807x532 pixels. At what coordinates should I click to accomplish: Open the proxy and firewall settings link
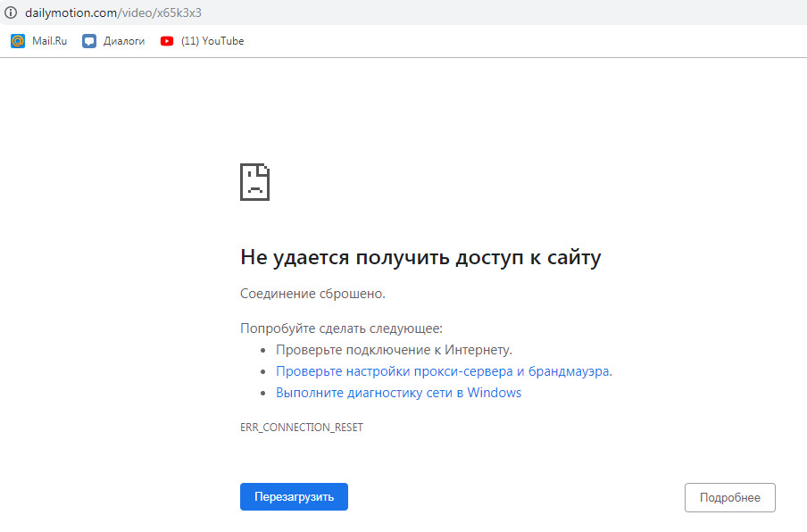tap(444, 371)
